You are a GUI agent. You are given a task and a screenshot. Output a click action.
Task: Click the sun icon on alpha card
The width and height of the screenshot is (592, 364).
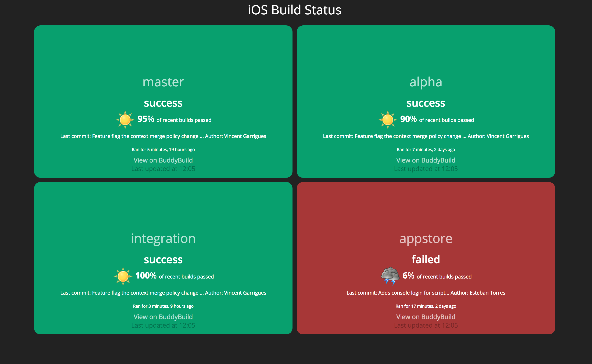(x=387, y=120)
